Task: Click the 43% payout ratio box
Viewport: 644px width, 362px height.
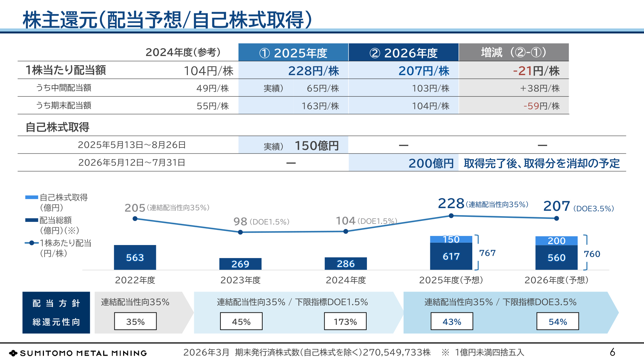Action: [452, 321]
